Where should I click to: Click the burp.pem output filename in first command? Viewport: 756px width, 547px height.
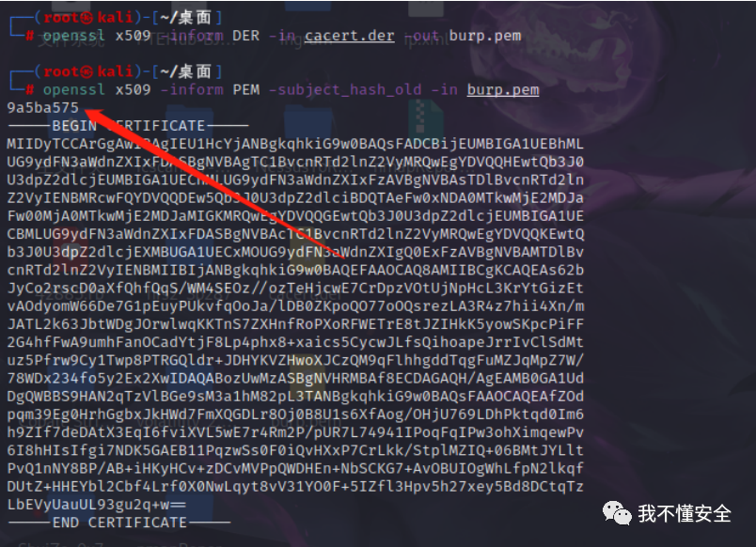tap(485, 36)
